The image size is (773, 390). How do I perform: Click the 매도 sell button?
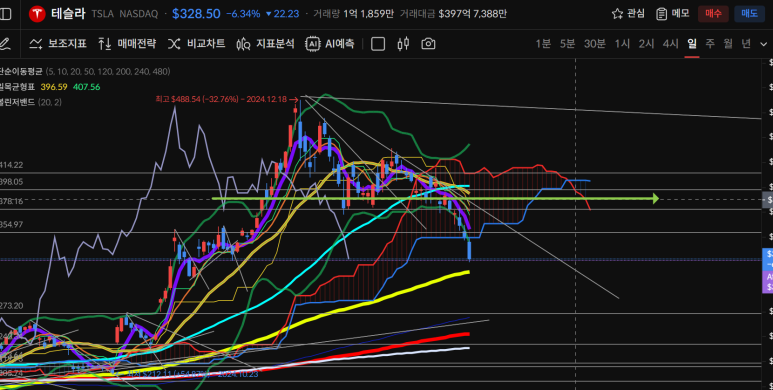pyautogui.click(x=749, y=14)
